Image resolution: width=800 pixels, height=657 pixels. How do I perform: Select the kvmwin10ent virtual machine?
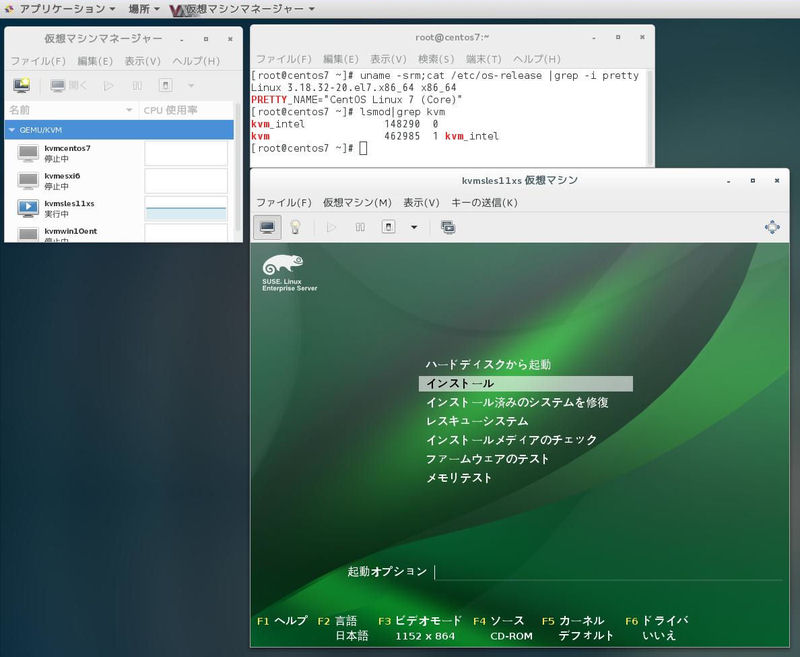[119, 234]
